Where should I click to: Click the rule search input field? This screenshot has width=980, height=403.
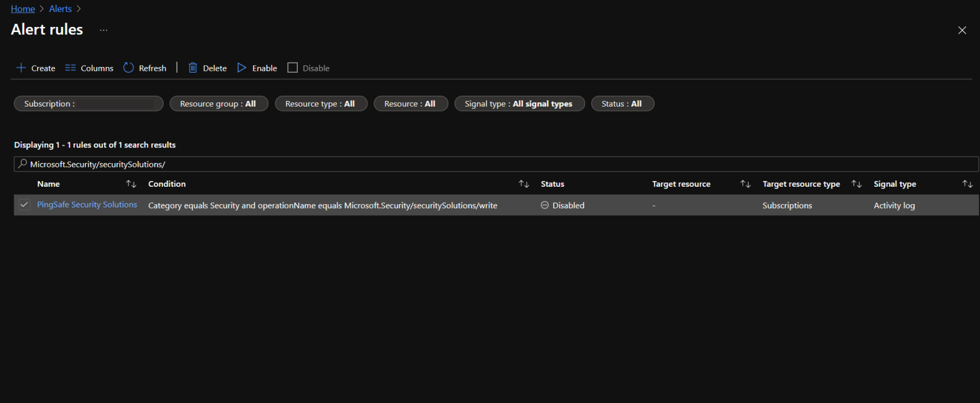[495, 164]
